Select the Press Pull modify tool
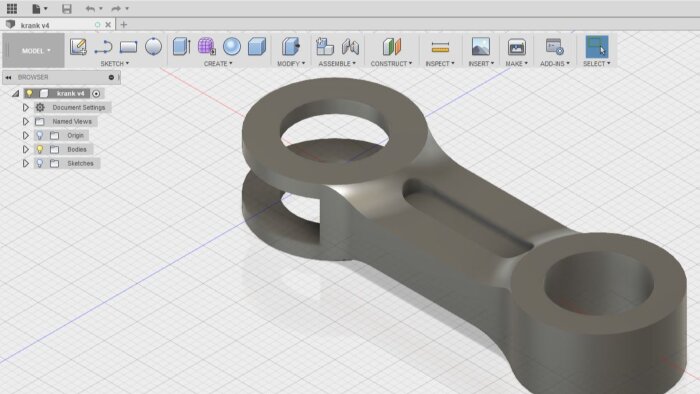Screen dimensions: 700x394 [291, 47]
